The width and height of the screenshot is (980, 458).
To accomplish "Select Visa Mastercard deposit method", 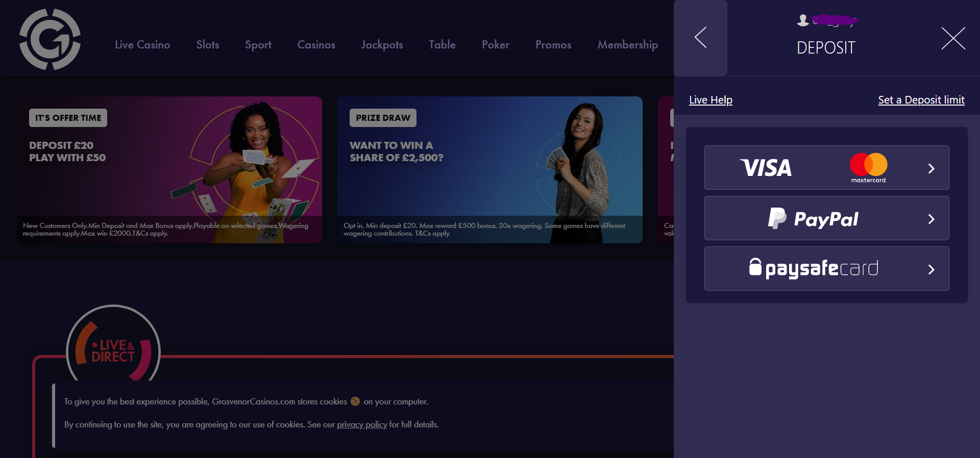I will click(826, 167).
